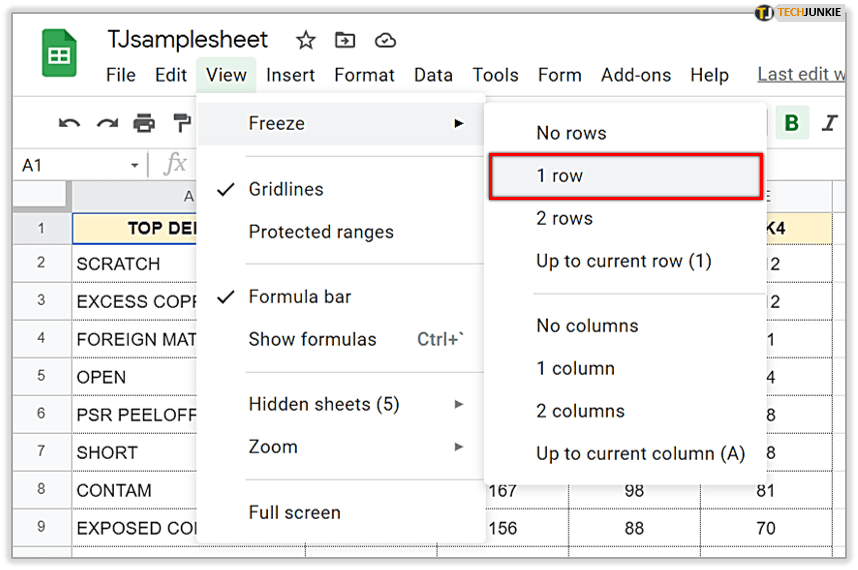Open the Last edit history link

800,74
